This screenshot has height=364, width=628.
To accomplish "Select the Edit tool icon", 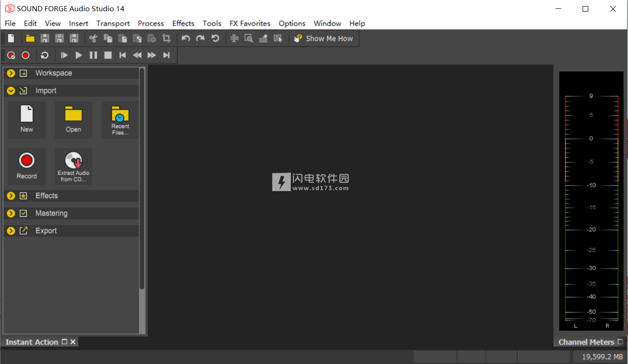I will [x=234, y=38].
